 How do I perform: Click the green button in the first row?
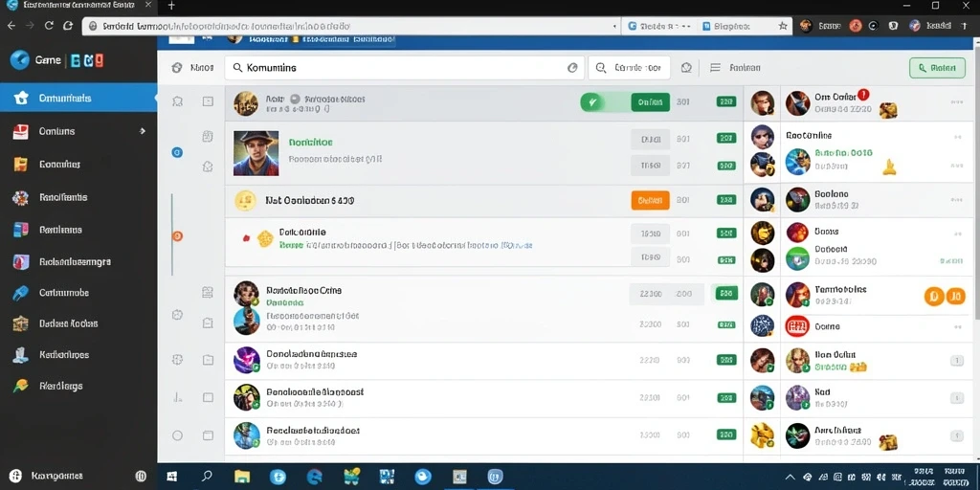tap(650, 101)
